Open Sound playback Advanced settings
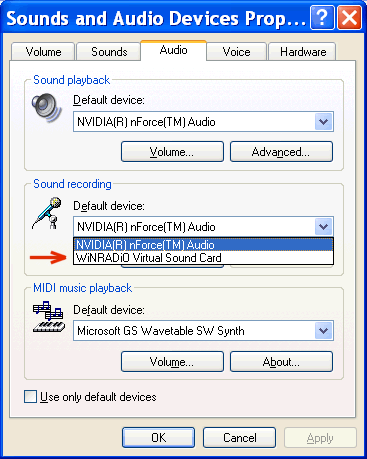The width and height of the screenshot is (367, 459). [x=281, y=152]
